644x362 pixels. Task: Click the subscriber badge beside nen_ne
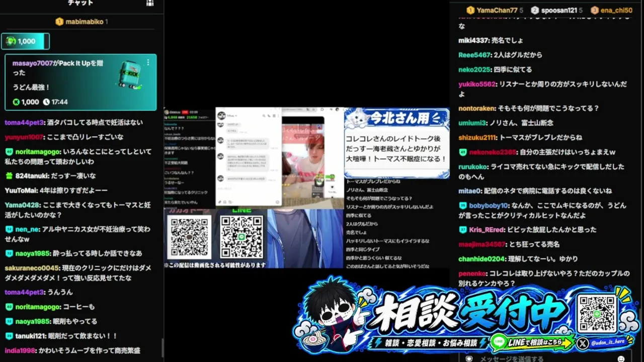(9, 229)
